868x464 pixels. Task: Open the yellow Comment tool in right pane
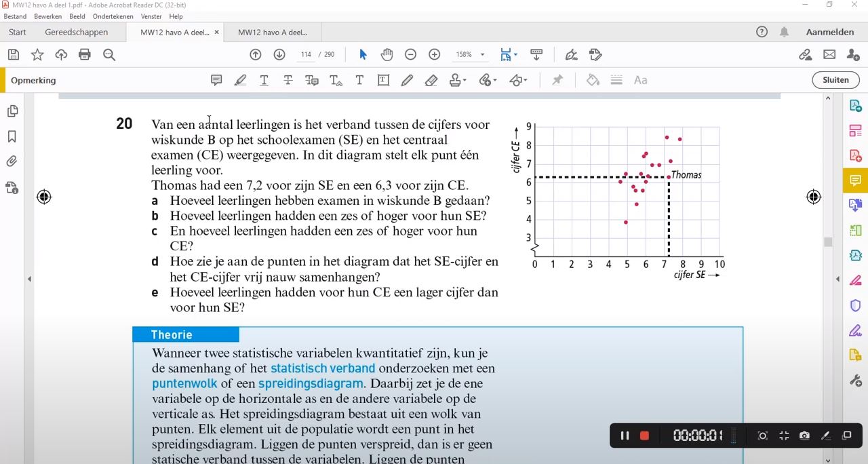[856, 180]
